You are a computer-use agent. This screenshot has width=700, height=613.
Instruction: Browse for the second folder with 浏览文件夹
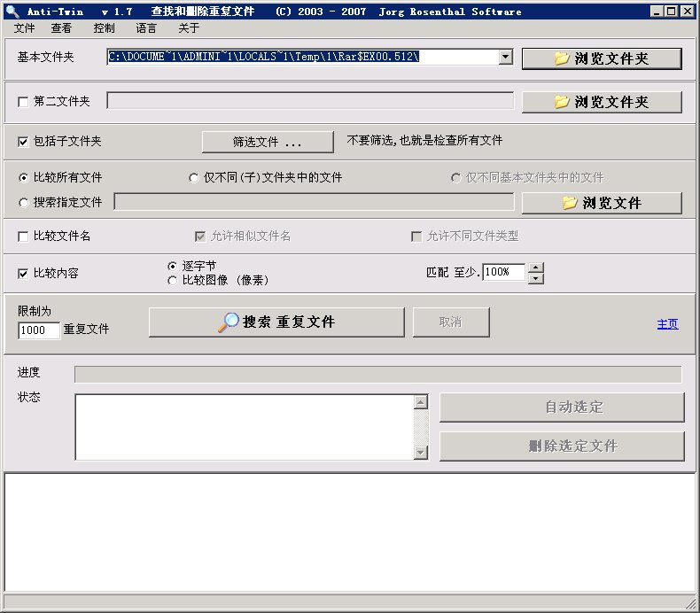coord(602,102)
